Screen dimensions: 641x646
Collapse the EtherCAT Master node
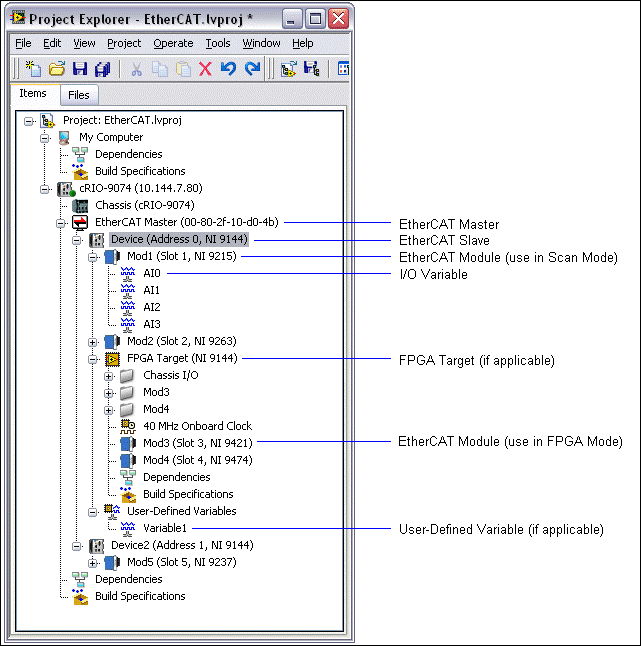(61, 223)
